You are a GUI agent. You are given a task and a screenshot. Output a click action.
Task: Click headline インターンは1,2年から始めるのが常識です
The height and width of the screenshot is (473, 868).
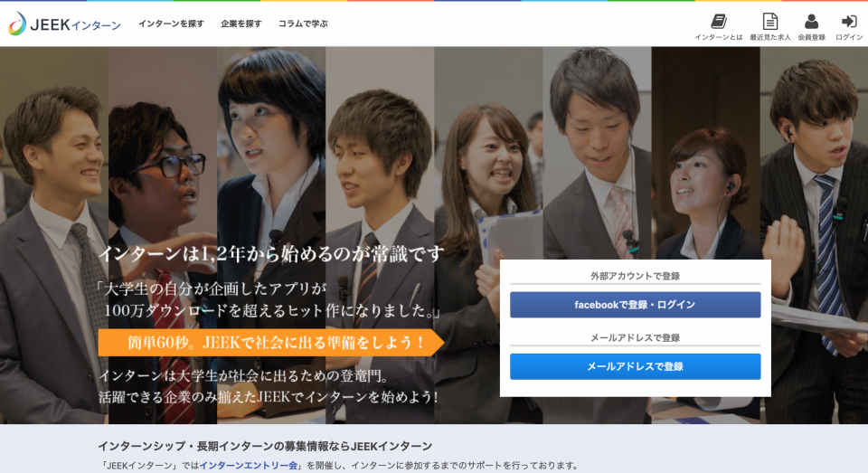coord(270,253)
